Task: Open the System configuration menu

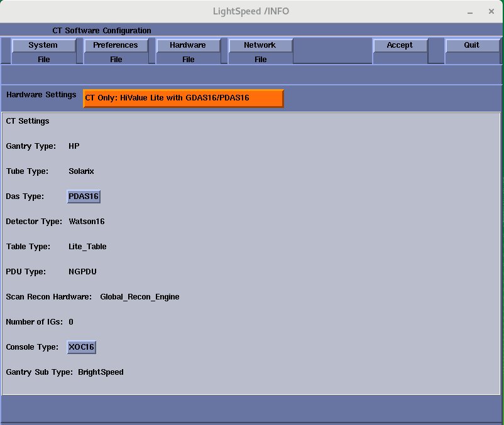Action: pyautogui.click(x=43, y=45)
